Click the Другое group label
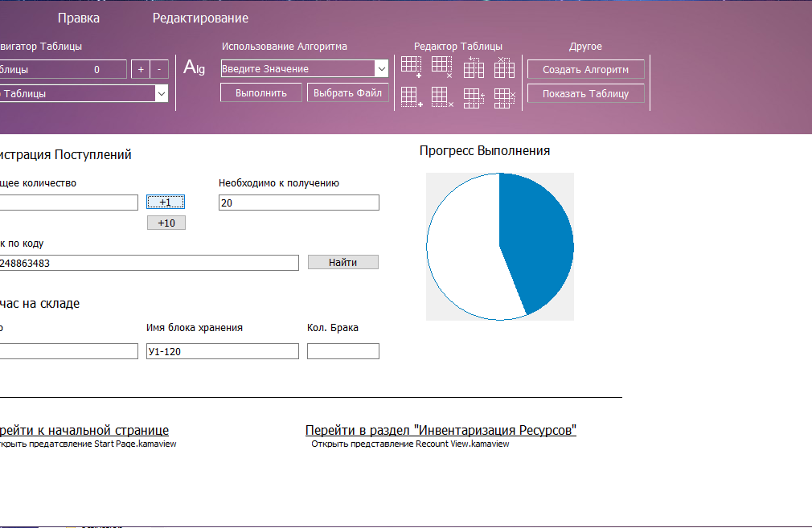 (585, 46)
